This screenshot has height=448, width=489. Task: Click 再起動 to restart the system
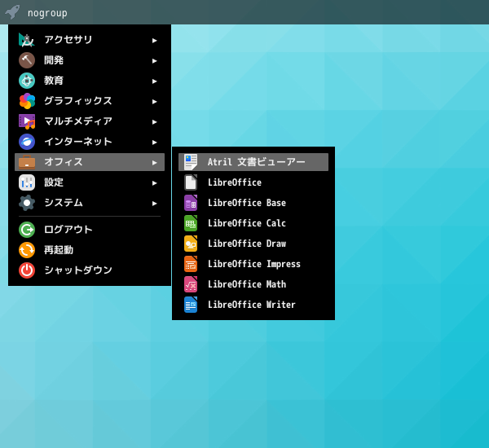(x=90, y=250)
